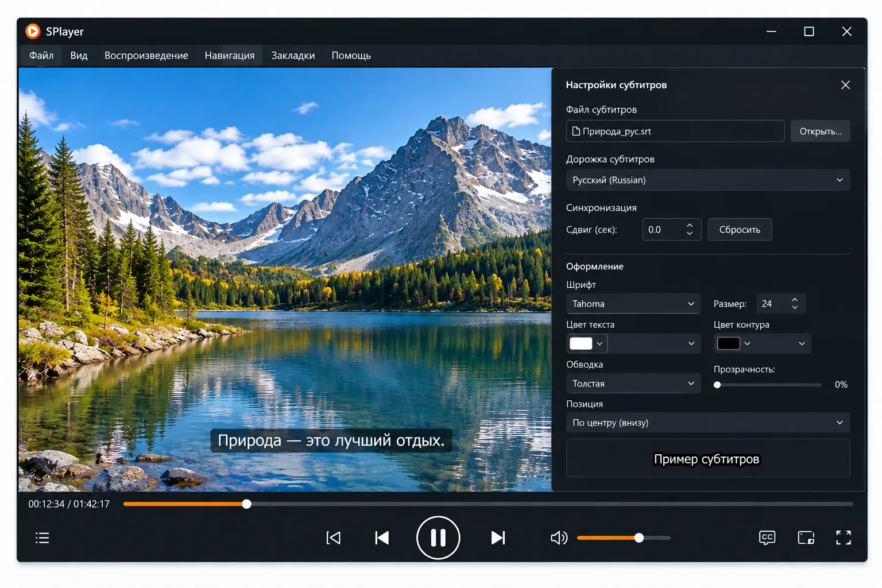Open the Файл menu

click(41, 56)
